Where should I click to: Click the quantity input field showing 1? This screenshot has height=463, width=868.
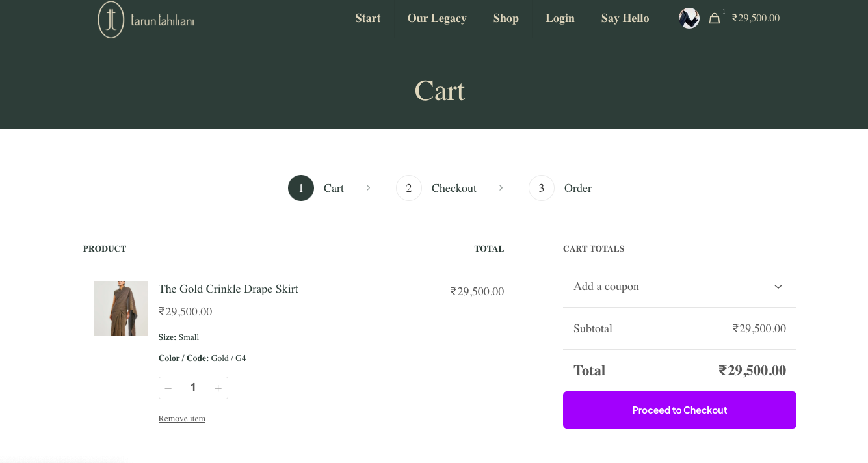point(193,388)
